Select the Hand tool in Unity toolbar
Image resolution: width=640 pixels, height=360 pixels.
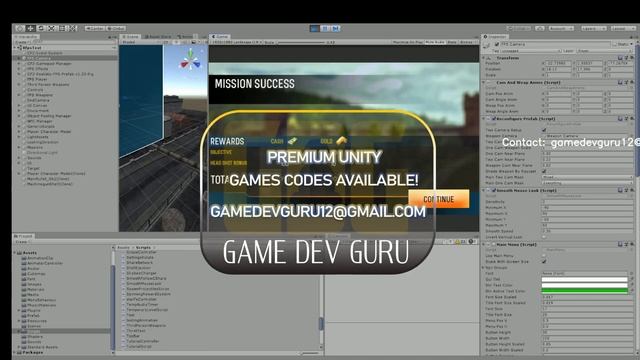tap(20, 28)
